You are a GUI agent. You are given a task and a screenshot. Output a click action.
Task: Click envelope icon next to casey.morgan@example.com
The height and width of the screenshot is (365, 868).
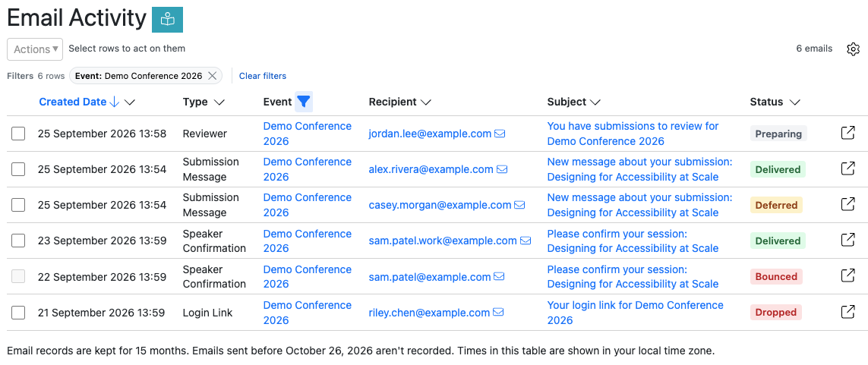click(519, 205)
